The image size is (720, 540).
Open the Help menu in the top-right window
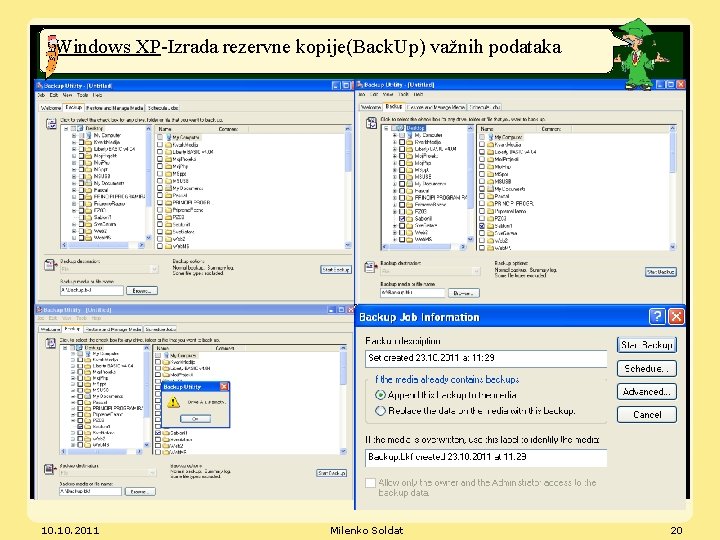[418, 94]
